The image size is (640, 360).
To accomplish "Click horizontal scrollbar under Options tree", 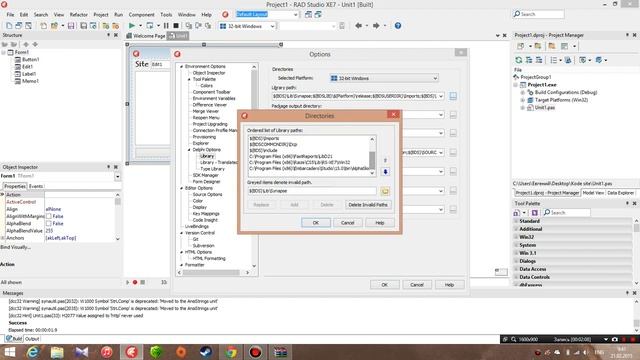I will (x=213, y=272).
